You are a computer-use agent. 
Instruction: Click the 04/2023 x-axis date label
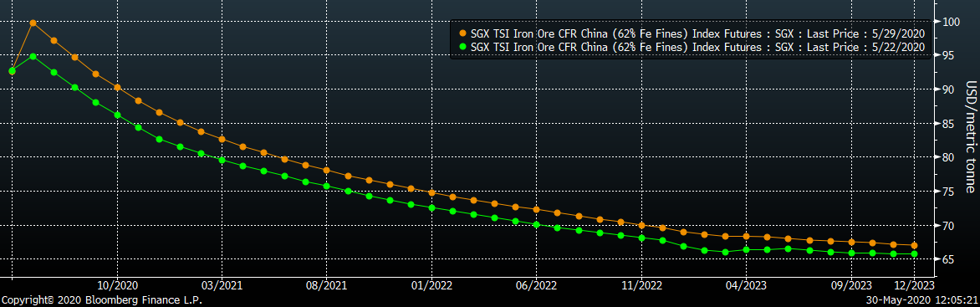[x=747, y=285]
